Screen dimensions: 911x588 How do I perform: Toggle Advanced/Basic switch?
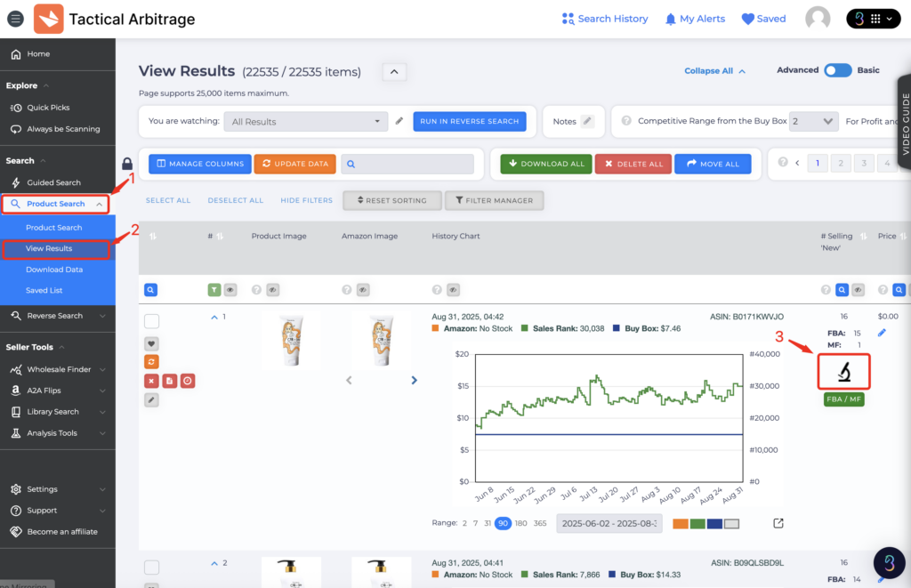[838, 70]
